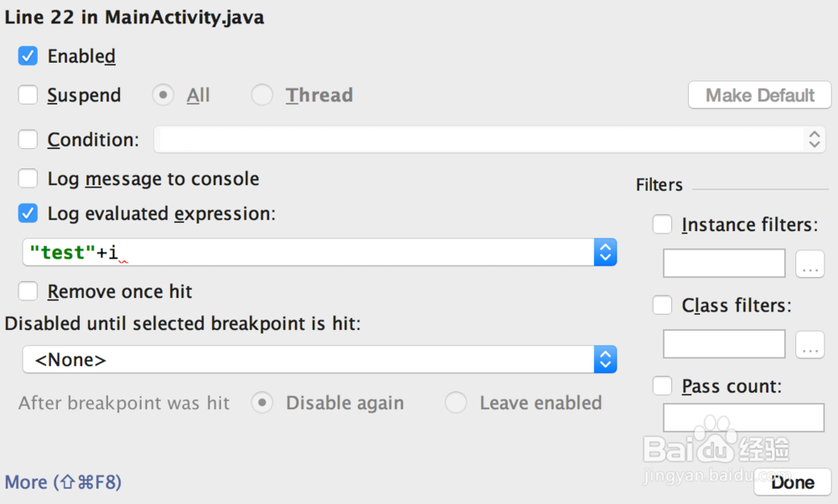Toggle the Condition checkbox
Viewport: 838px width, 504px height.
(28, 140)
